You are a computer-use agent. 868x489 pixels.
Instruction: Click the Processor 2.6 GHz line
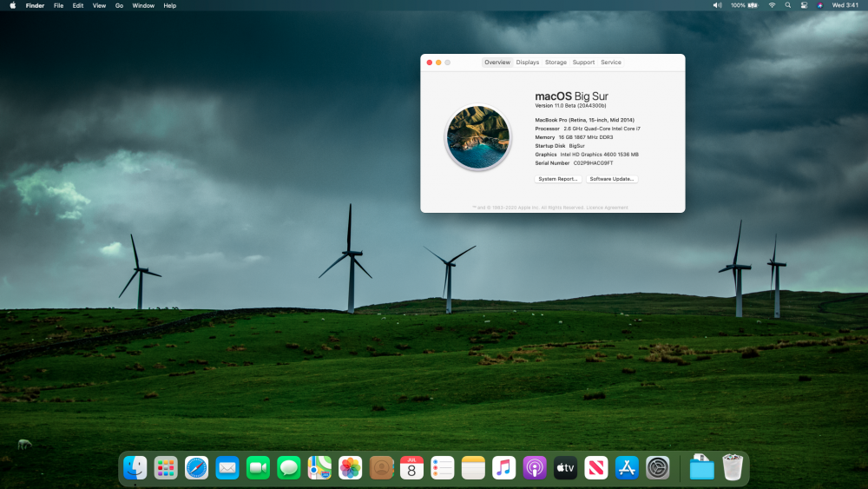click(588, 129)
